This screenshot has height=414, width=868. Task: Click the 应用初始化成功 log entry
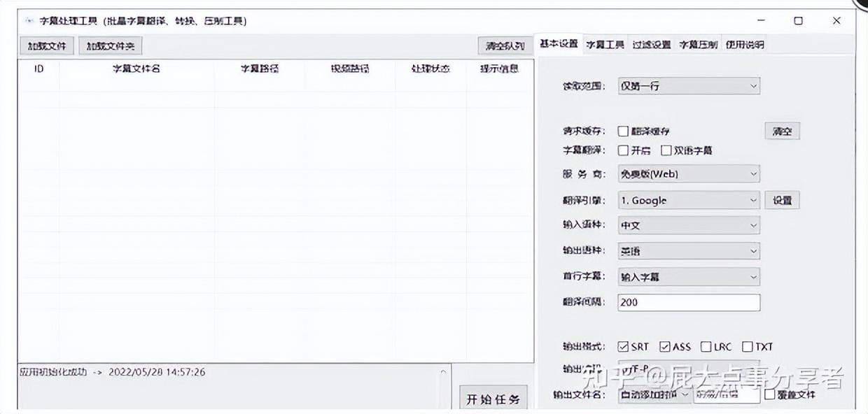pyautogui.click(x=113, y=372)
